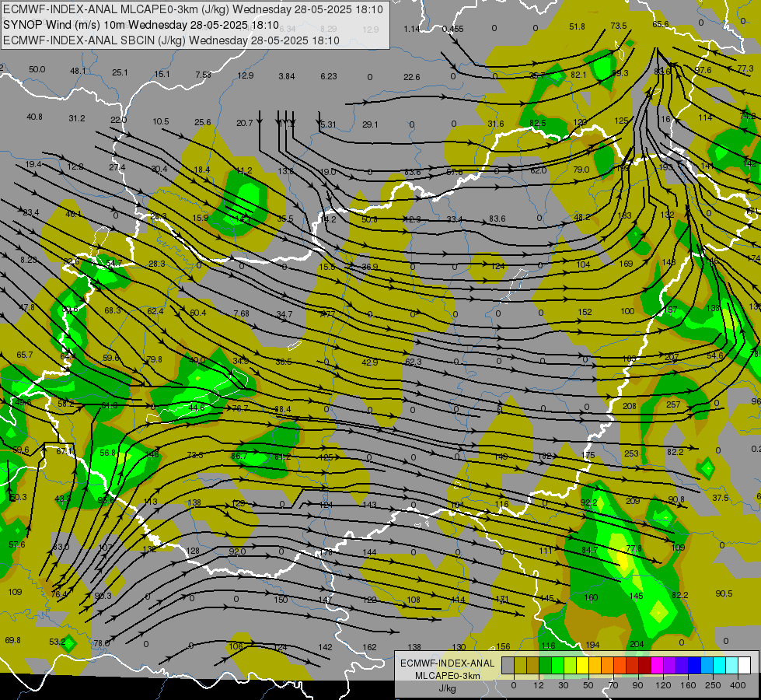Click legend tick label 70
The width and height of the screenshot is (761, 700).
pyautogui.click(x=613, y=685)
